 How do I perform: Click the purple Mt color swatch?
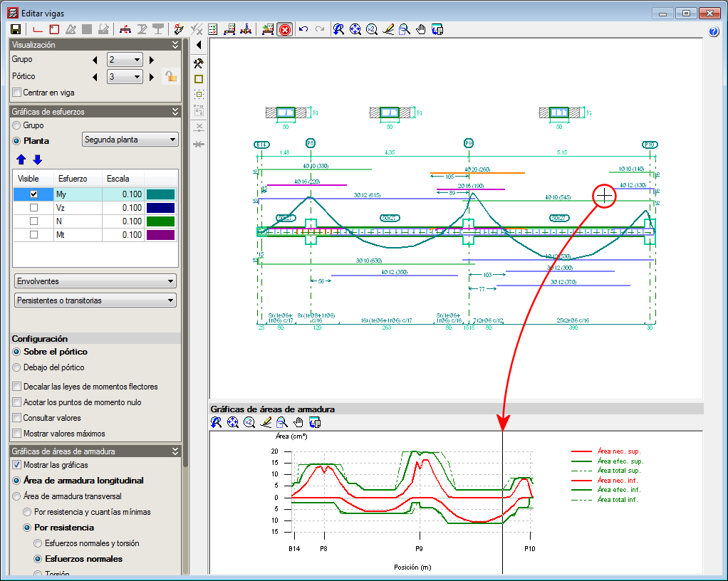coord(160,235)
